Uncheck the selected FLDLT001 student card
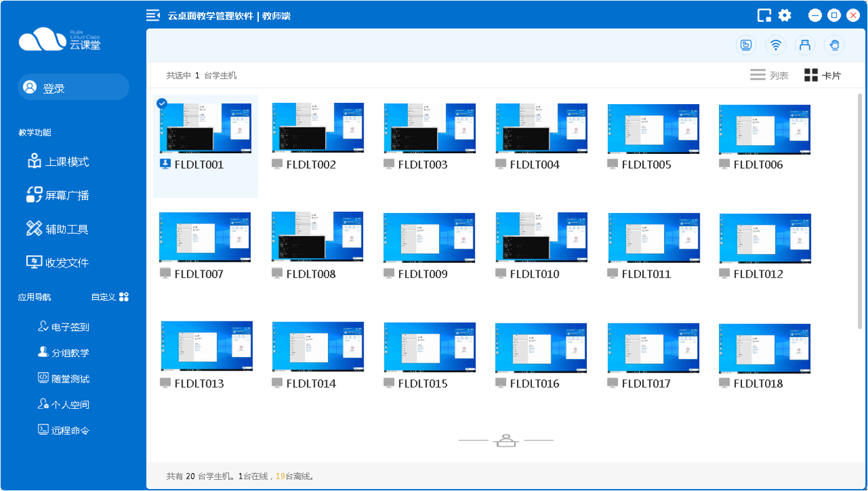Viewport: 868px width, 491px height. (x=162, y=103)
